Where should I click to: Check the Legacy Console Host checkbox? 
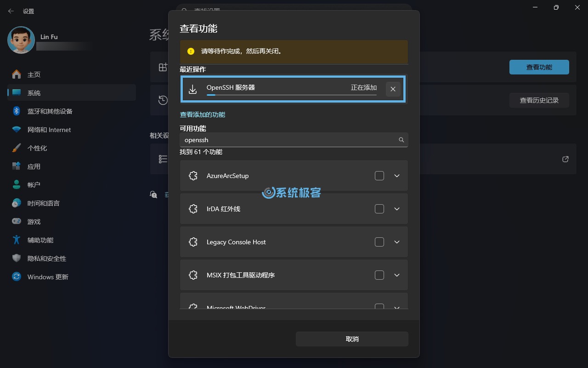pyautogui.click(x=379, y=241)
